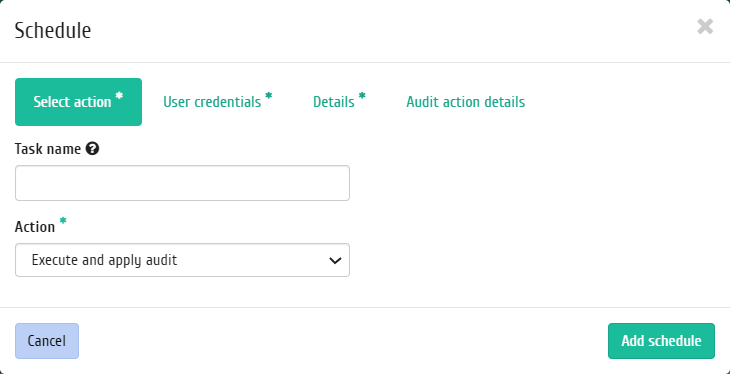Screen dimensions: 730x374
Task: Cancel the schedule dialog
Action: click(x=47, y=341)
